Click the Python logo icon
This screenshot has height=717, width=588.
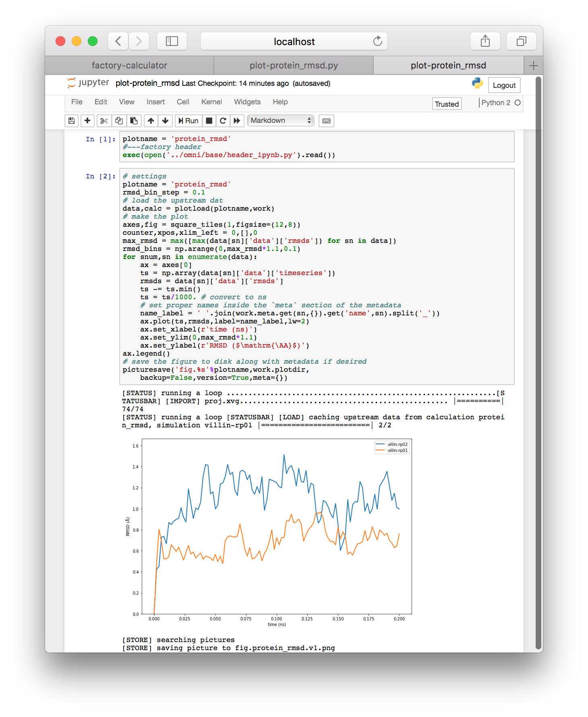477,83
